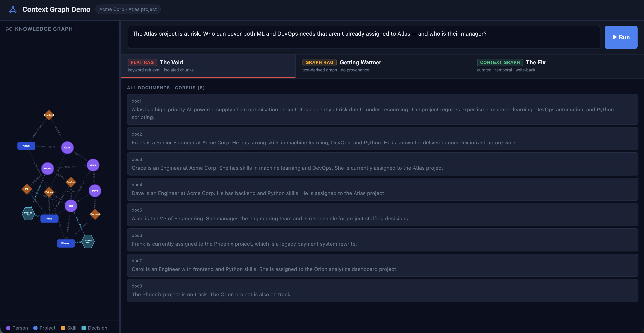Select the Grace person node
The height and width of the screenshot is (333, 644).
click(x=47, y=168)
